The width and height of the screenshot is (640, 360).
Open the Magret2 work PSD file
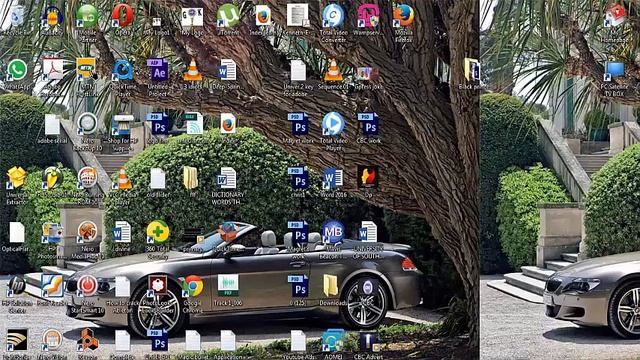point(299,232)
